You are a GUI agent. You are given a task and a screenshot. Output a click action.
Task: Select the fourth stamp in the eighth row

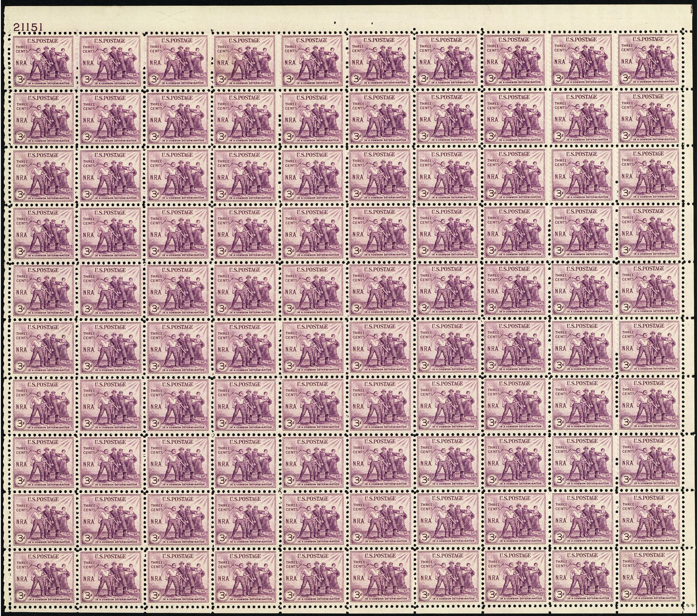pyautogui.click(x=245, y=463)
